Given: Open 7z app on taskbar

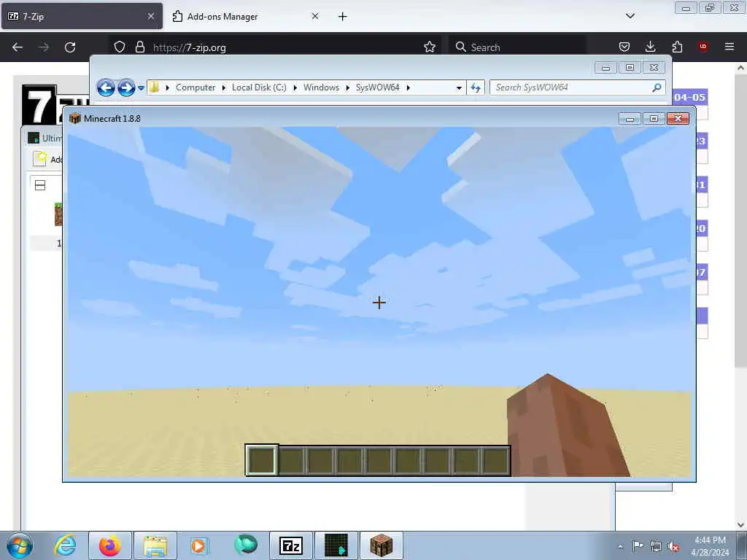Looking at the screenshot, I should tap(291, 545).
